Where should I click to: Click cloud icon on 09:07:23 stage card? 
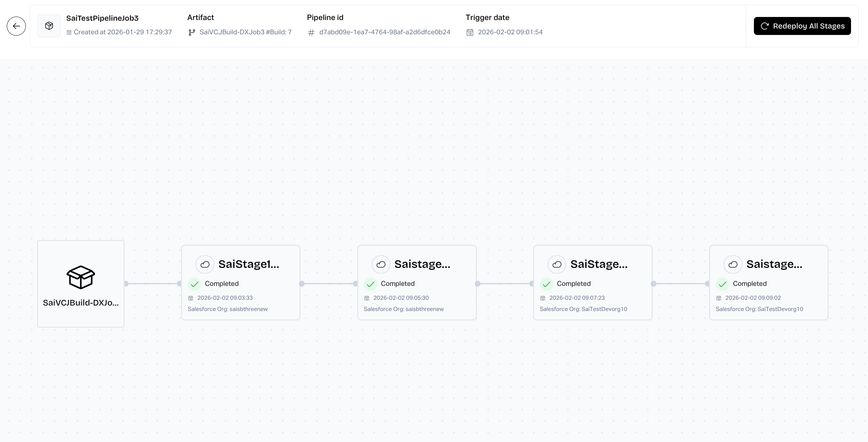(x=557, y=264)
